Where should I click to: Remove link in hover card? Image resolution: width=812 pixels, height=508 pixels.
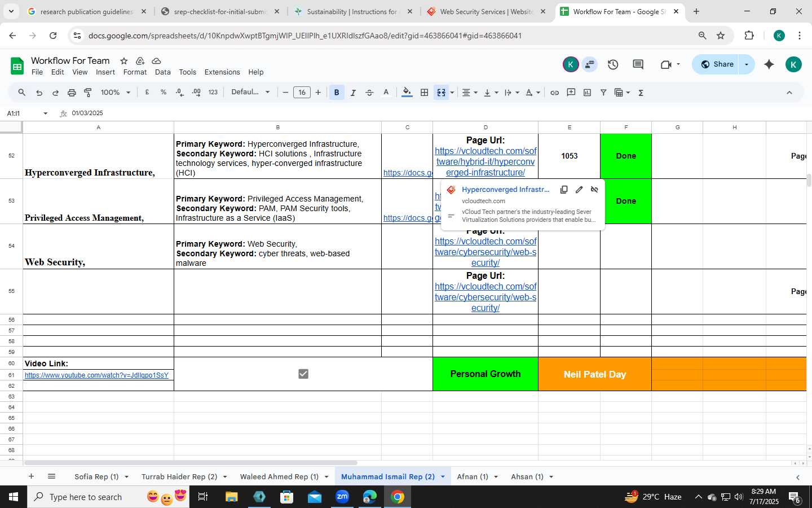click(x=594, y=190)
